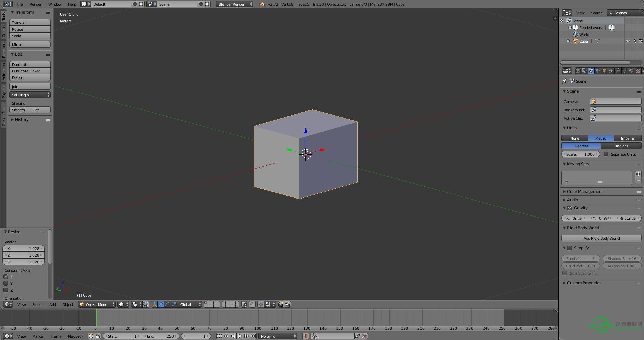The height and width of the screenshot is (340, 644).
Task: Toggle the 3D manipulator widget button
Action: [154, 304]
